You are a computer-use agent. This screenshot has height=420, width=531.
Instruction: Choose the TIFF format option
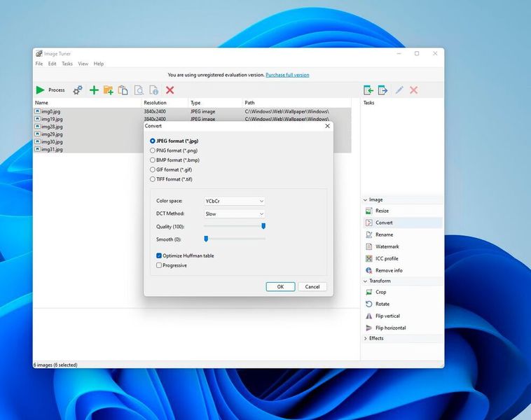(x=153, y=178)
